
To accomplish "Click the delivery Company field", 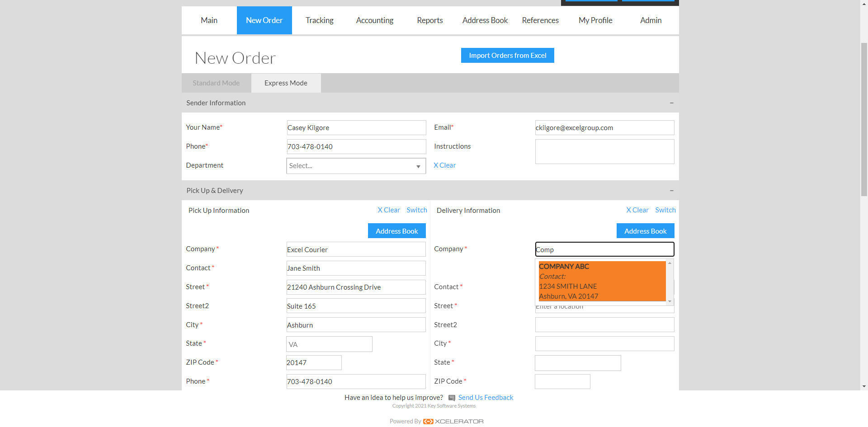I will tap(605, 249).
